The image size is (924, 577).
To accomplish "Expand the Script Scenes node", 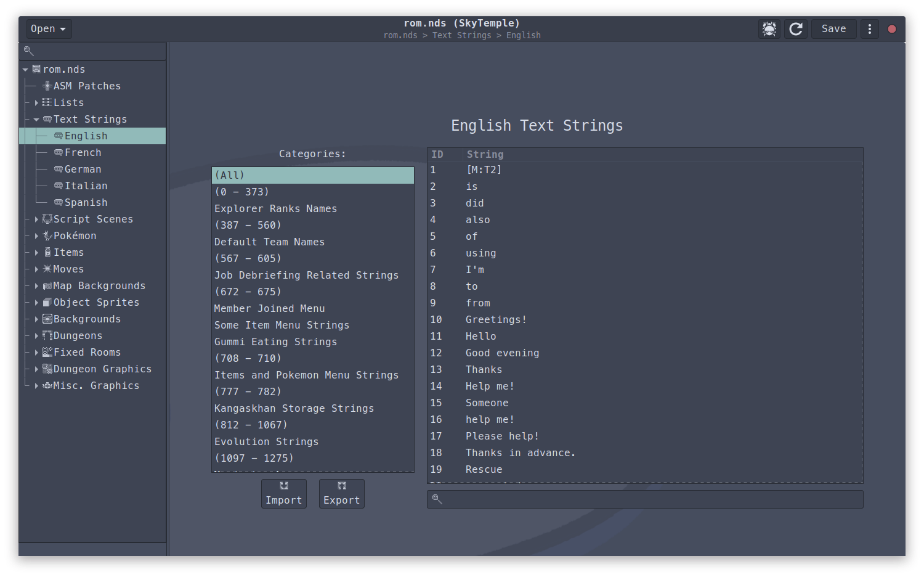I will click(x=36, y=219).
